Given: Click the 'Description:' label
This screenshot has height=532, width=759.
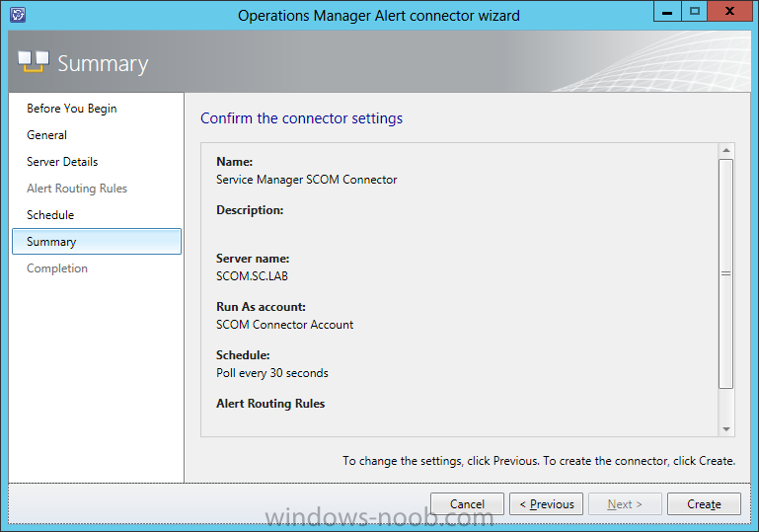Looking at the screenshot, I should click(250, 210).
